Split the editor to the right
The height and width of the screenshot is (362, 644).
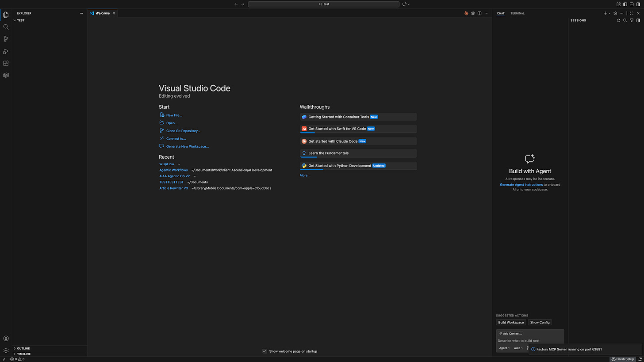click(479, 13)
